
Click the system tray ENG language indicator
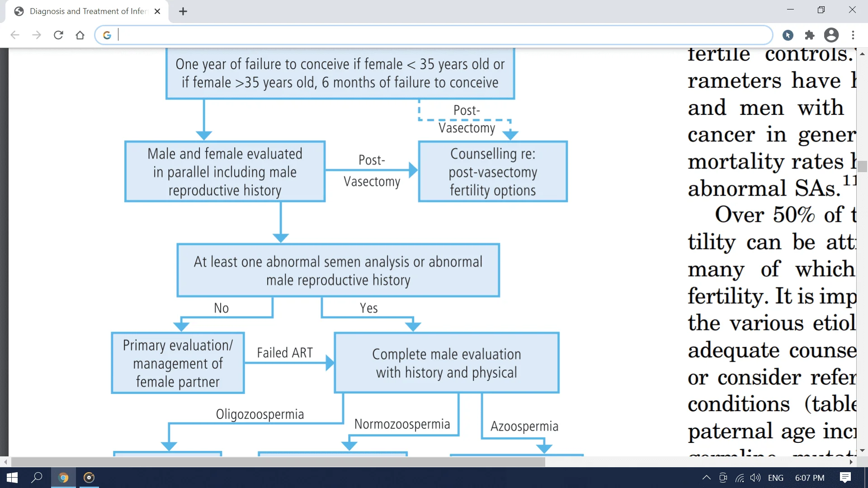(776, 476)
